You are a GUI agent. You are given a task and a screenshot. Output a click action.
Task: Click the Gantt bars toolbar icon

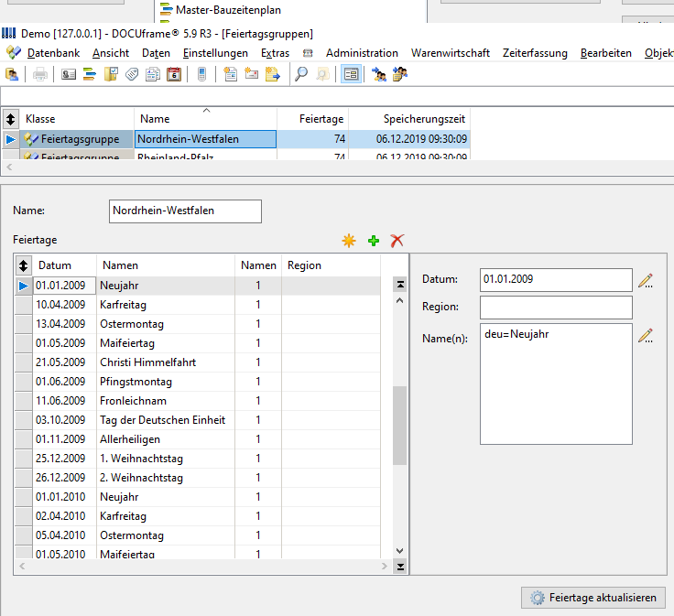click(x=90, y=74)
